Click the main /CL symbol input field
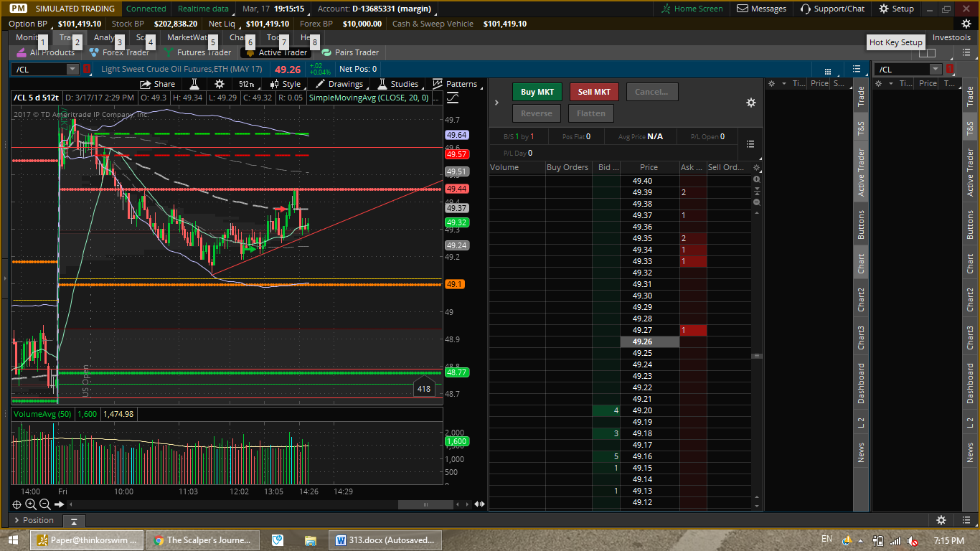 click(39, 69)
